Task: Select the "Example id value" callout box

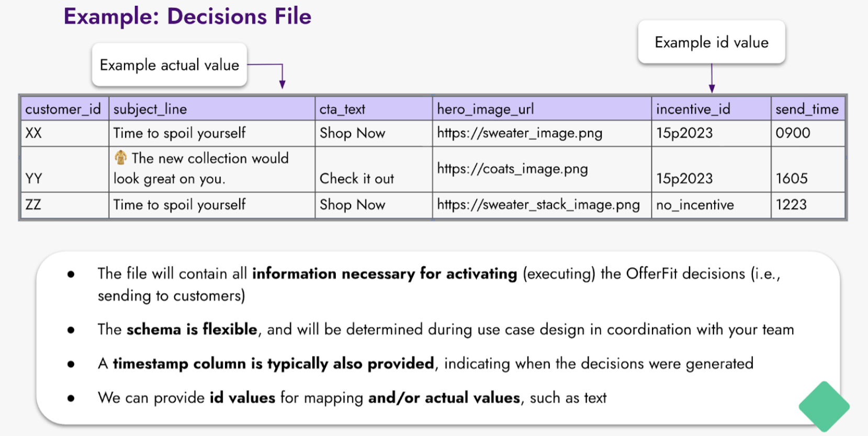Action: click(711, 42)
